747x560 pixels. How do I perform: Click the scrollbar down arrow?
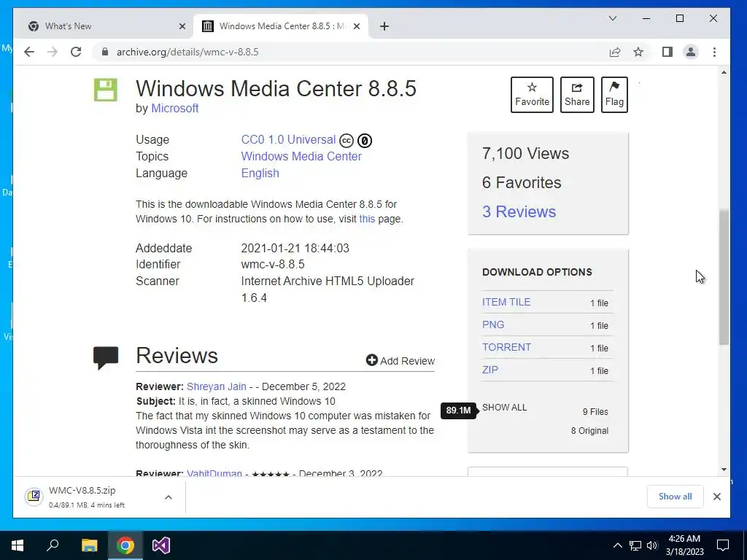coord(724,470)
